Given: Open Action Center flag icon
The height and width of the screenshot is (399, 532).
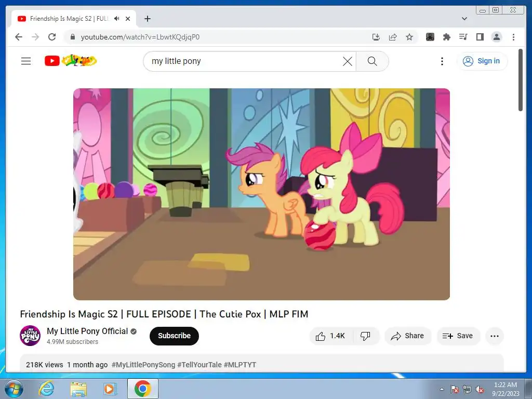Looking at the screenshot, I should tap(454, 390).
